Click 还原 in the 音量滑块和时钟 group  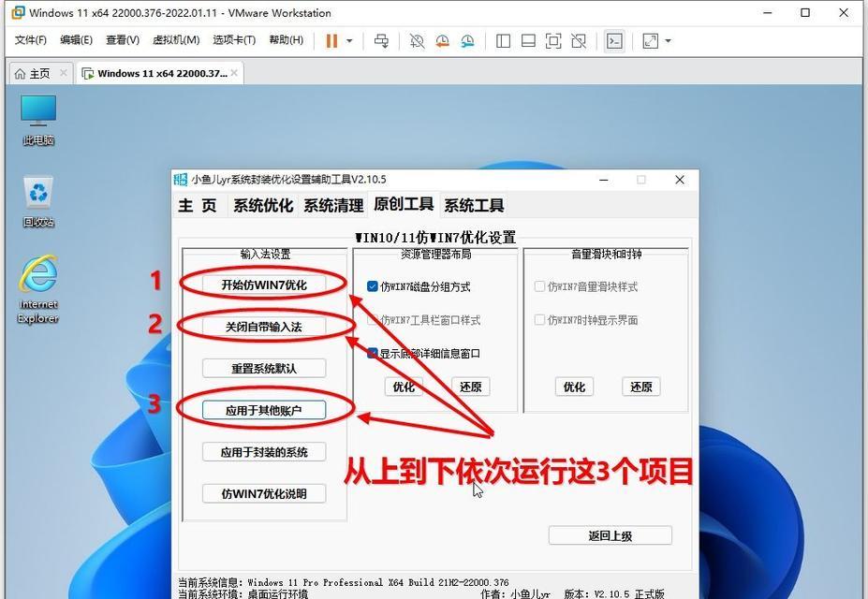(x=641, y=387)
